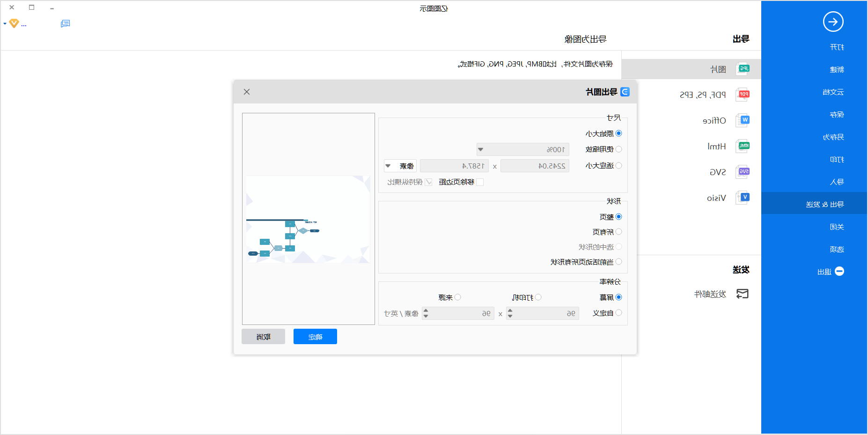Minimize the 亿图图示 window

coord(52,8)
